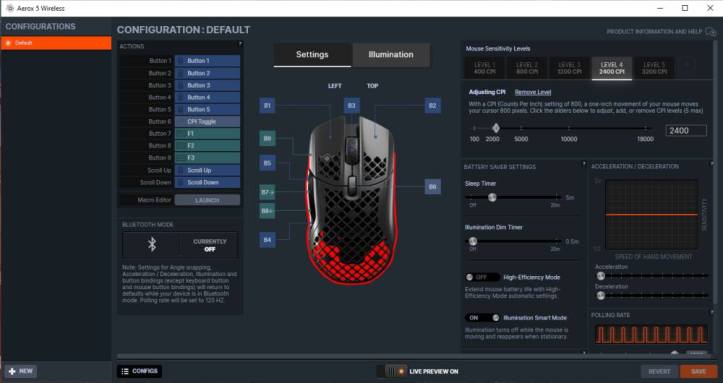Select Level 2 800 CPI tab
This screenshot has width=723, height=383.
(x=527, y=68)
